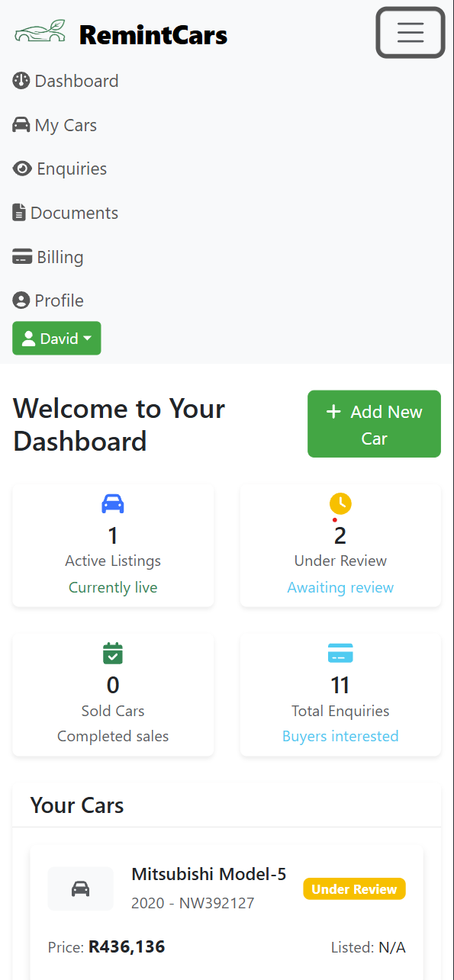Image resolution: width=454 pixels, height=980 pixels.
Task: Open the Enquiries page
Action: click(x=60, y=169)
